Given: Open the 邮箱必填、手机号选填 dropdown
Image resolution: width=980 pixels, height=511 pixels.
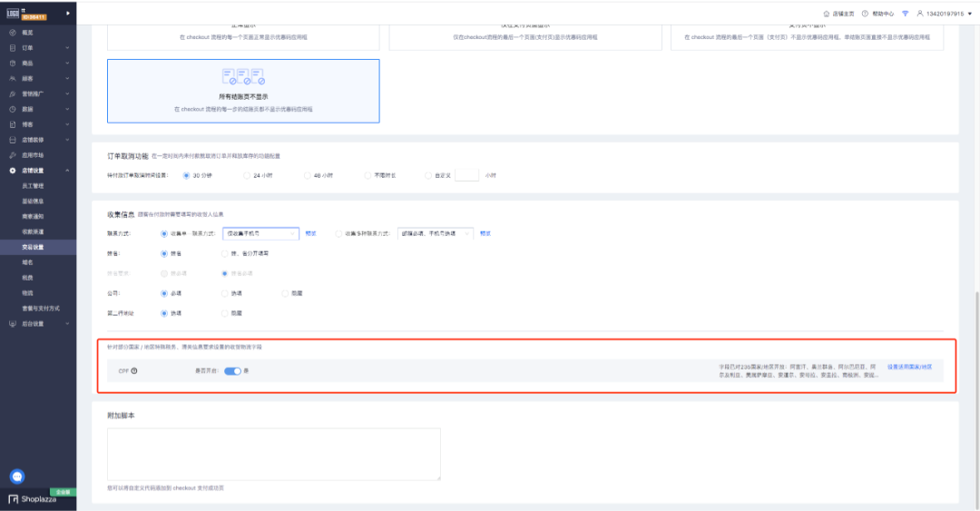Looking at the screenshot, I should click(x=436, y=233).
